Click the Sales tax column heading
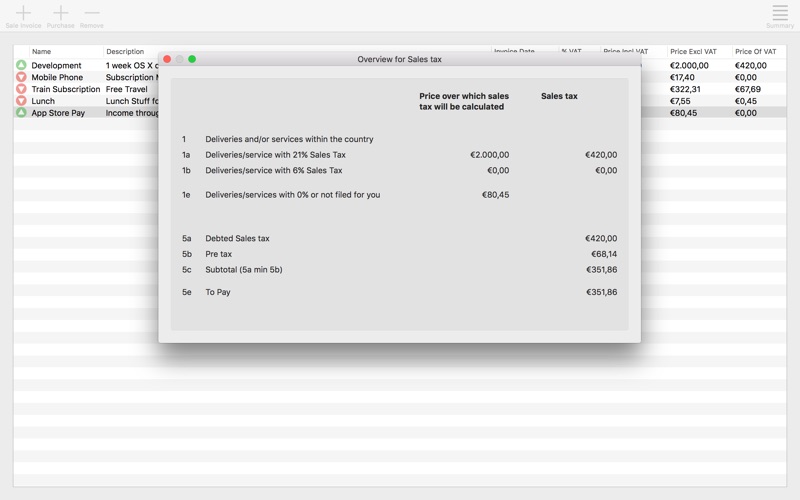This screenshot has height=500, width=800. [559, 96]
